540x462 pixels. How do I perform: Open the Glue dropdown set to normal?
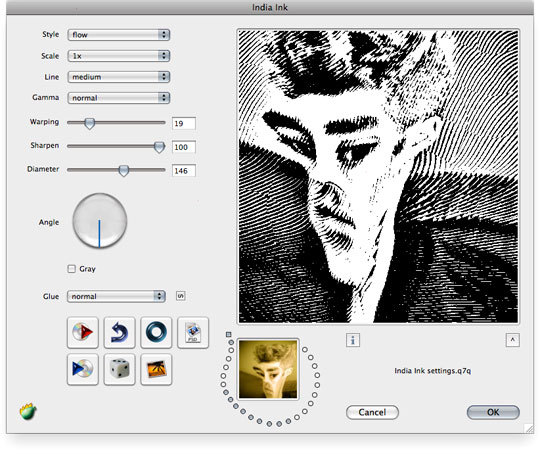(116, 296)
